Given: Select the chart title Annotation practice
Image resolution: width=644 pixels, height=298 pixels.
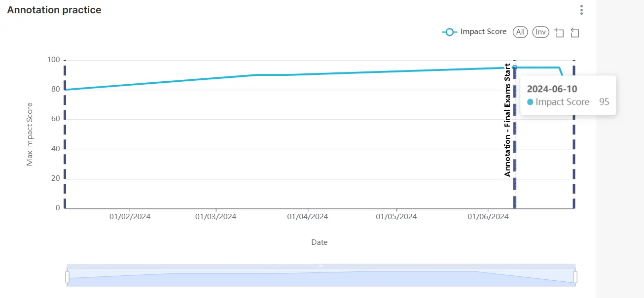Looking at the screenshot, I should 53,9.
